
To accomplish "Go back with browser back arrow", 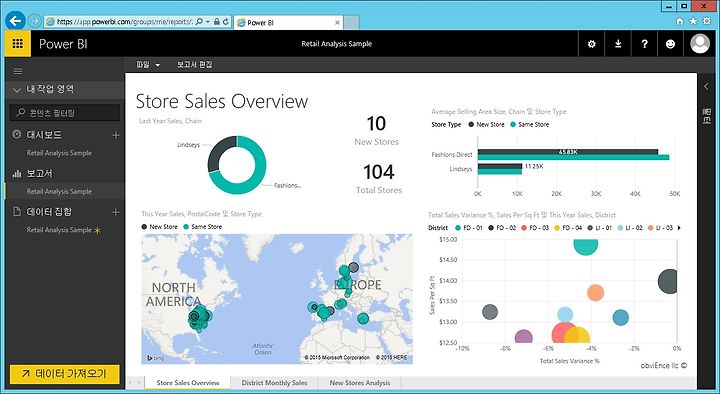I will tap(16, 21).
